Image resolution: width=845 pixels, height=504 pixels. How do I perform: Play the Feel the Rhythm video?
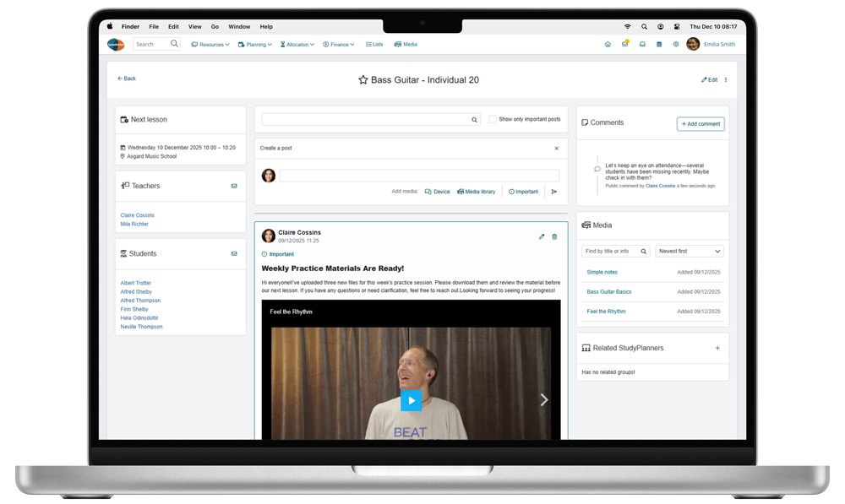tap(412, 401)
